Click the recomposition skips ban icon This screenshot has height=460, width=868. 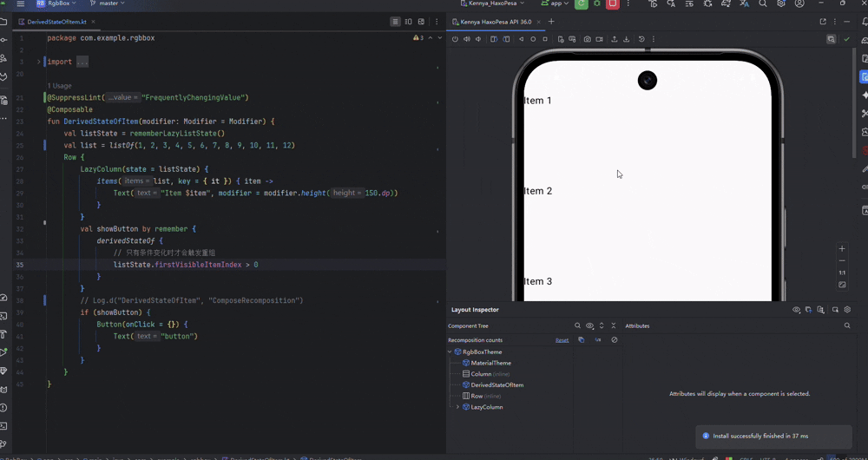pyautogui.click(x=615, y=340)
